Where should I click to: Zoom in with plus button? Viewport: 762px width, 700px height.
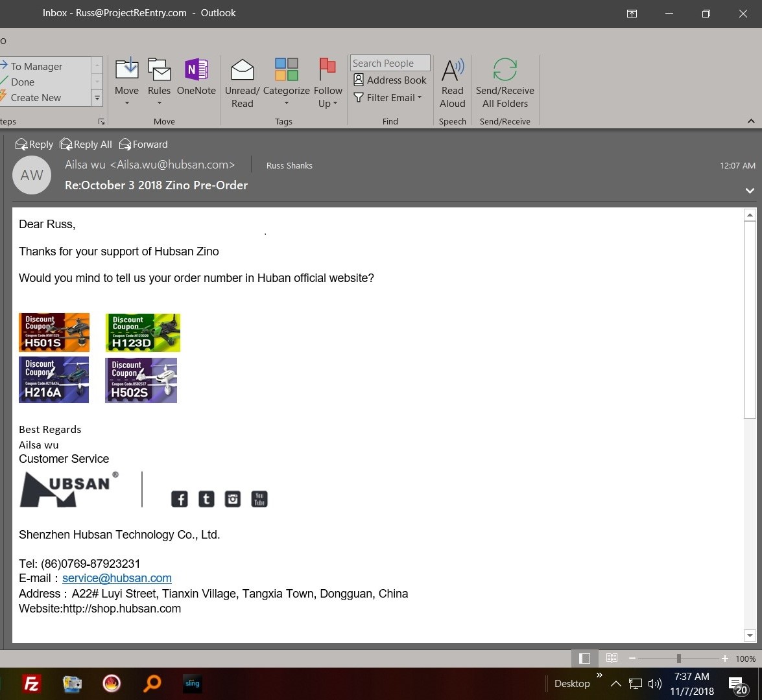point(724,659)
